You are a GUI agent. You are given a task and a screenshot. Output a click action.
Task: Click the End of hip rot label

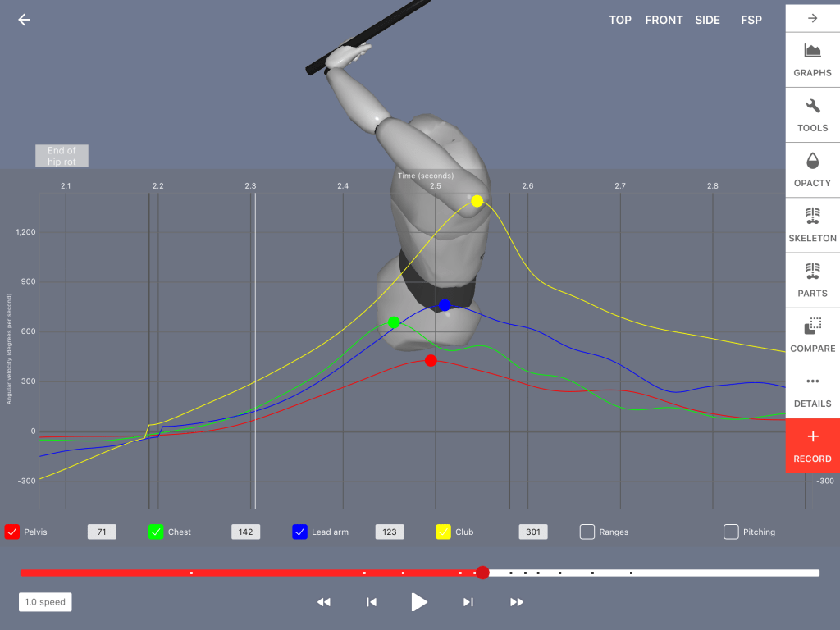(x=62, y=156)
